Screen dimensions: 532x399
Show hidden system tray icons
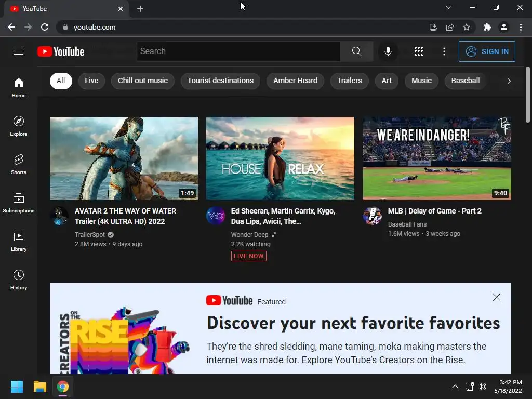tap(455, 387)
